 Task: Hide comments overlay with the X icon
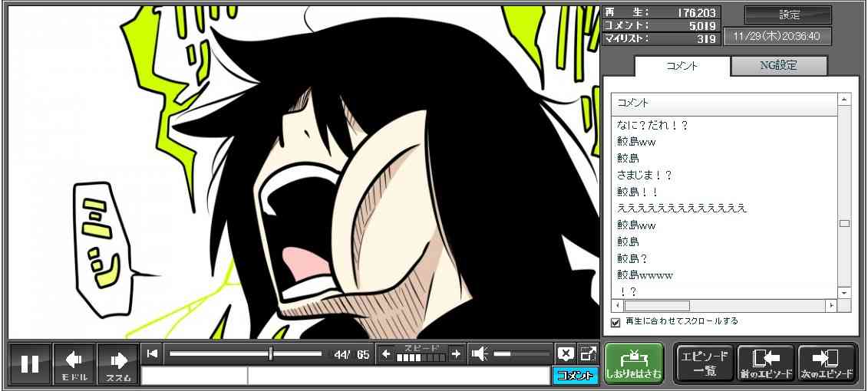point(566,353)
